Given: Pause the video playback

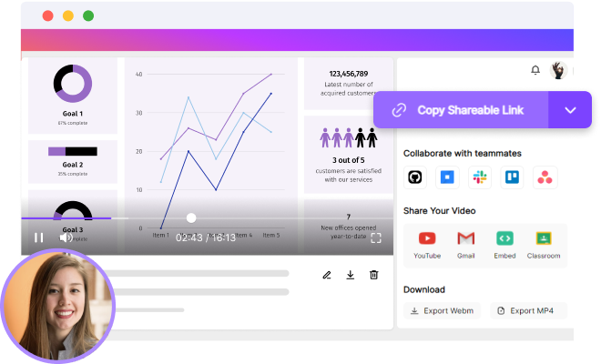Looking at the screenshot, I should click(x=39, y=238).
